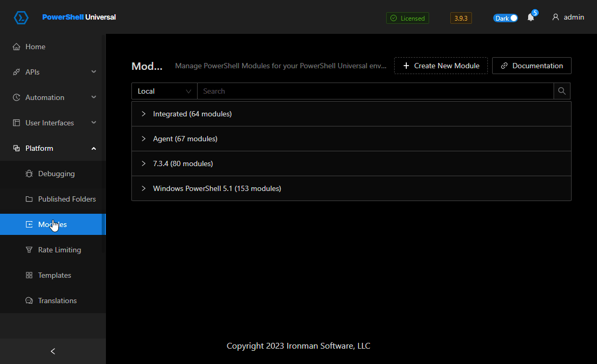Expand Windows PowerShell 5.1 modules group
The height and width of the screenshot is (364, 597).
(217, 188)
